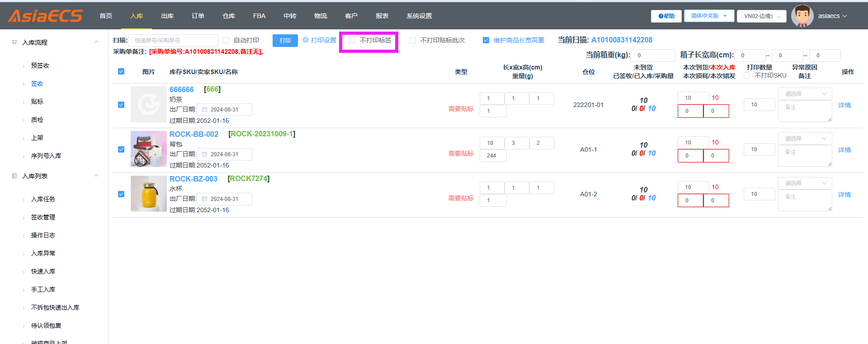
Task: Click the 入库列表 section icon
Action: click(14, 176)
